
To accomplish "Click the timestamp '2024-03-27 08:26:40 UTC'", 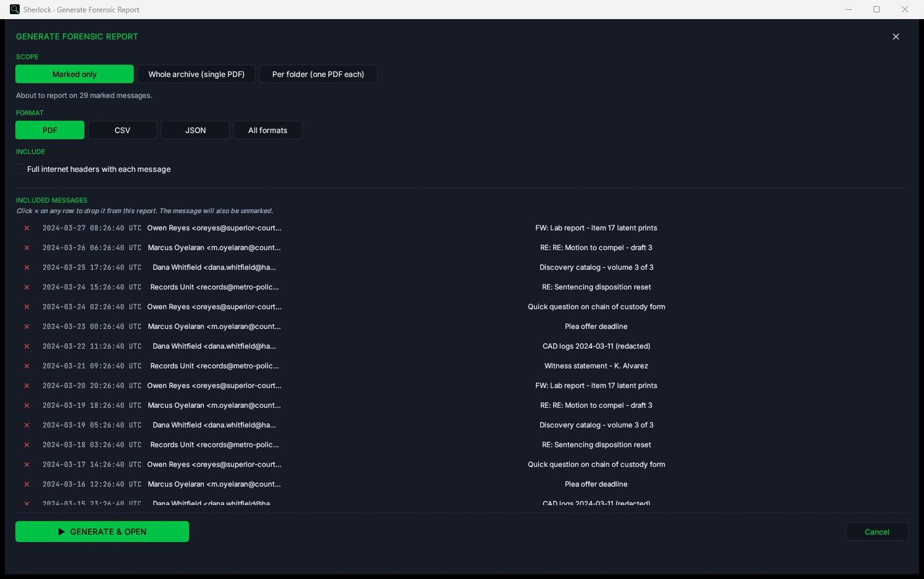I will (92, 228).
